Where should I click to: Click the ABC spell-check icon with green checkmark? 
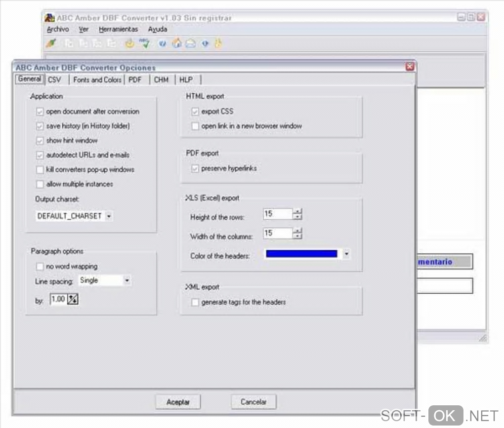pos(144,43)
